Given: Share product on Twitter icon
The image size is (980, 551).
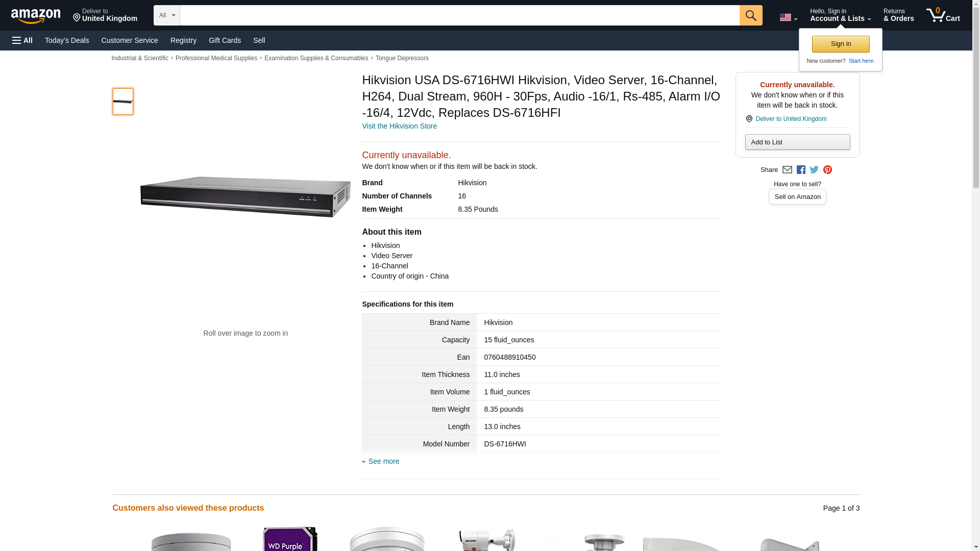Looking at the screenshot, I should [x=814, y=170].
